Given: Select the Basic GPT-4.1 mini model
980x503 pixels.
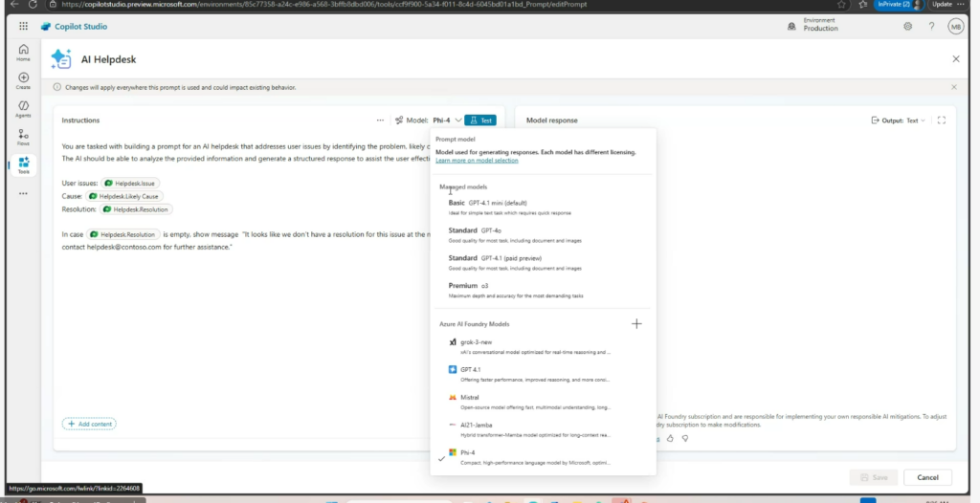Looking at the screenshot, I should coord(543,208).
